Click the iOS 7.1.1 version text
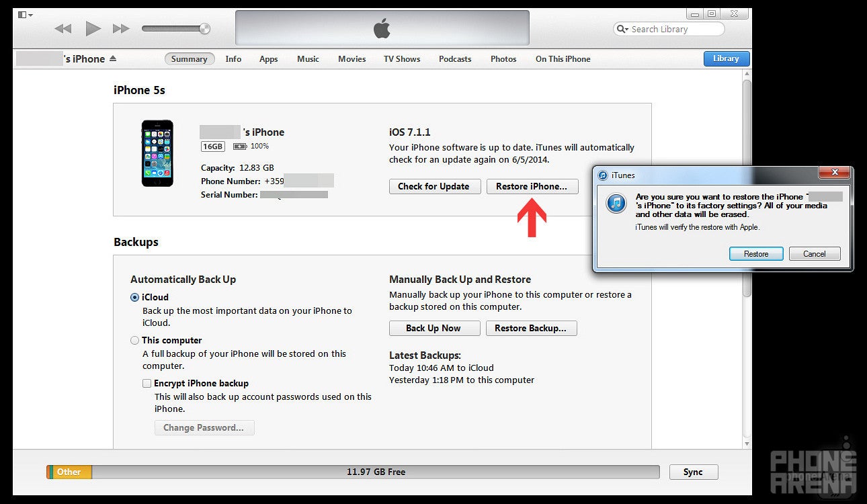The width and height of the screenshot is (867, 504). pyautogui.click(x=410, y=132)
